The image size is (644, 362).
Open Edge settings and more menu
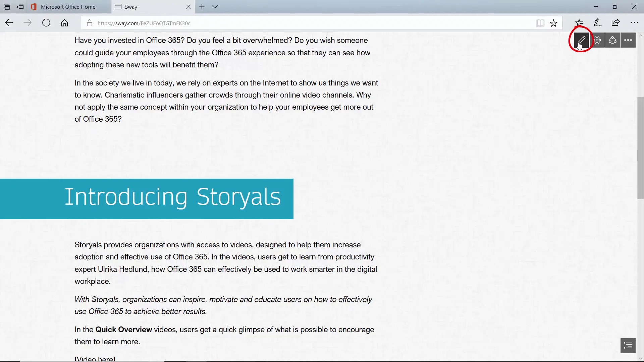tap(634, 23)
